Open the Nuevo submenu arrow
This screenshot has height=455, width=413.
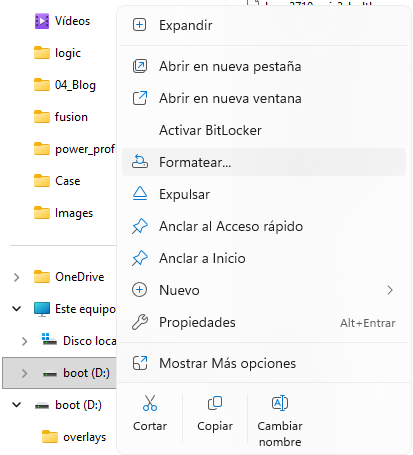click(390, 290)
